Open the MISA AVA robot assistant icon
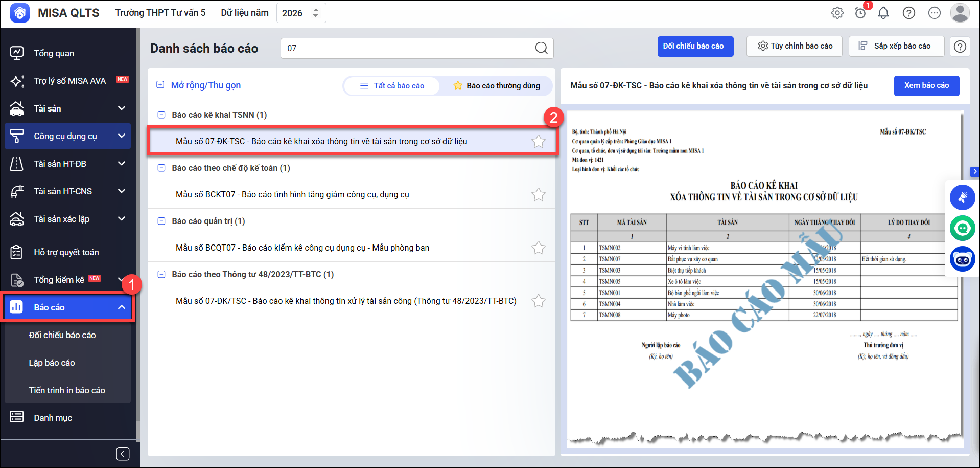 tap(962, 259)
